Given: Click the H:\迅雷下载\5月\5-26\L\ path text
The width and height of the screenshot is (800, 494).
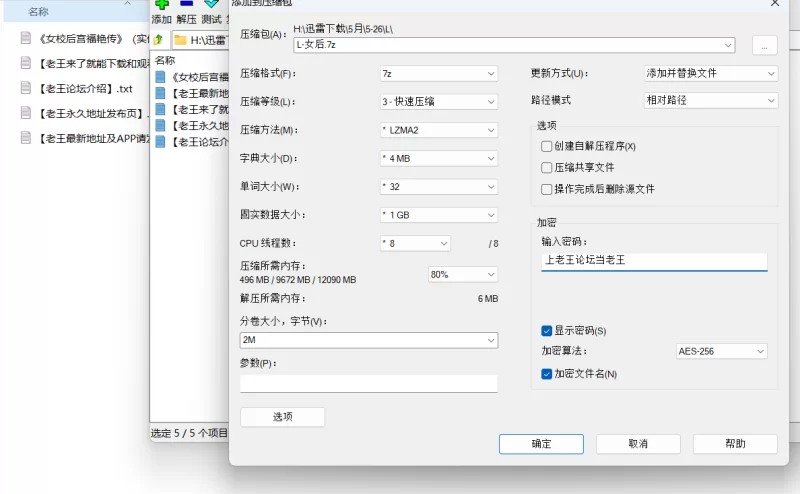Looking at the screenshot, I should coord(343,29).
